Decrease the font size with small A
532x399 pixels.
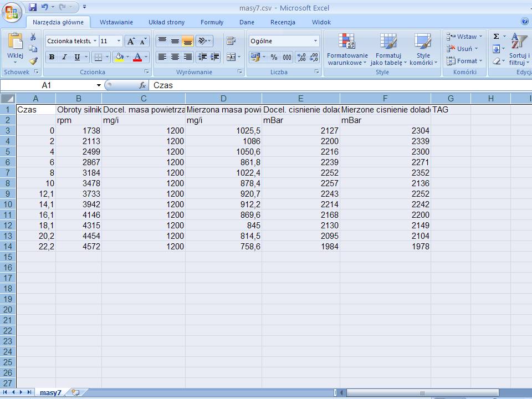(143, 42)
